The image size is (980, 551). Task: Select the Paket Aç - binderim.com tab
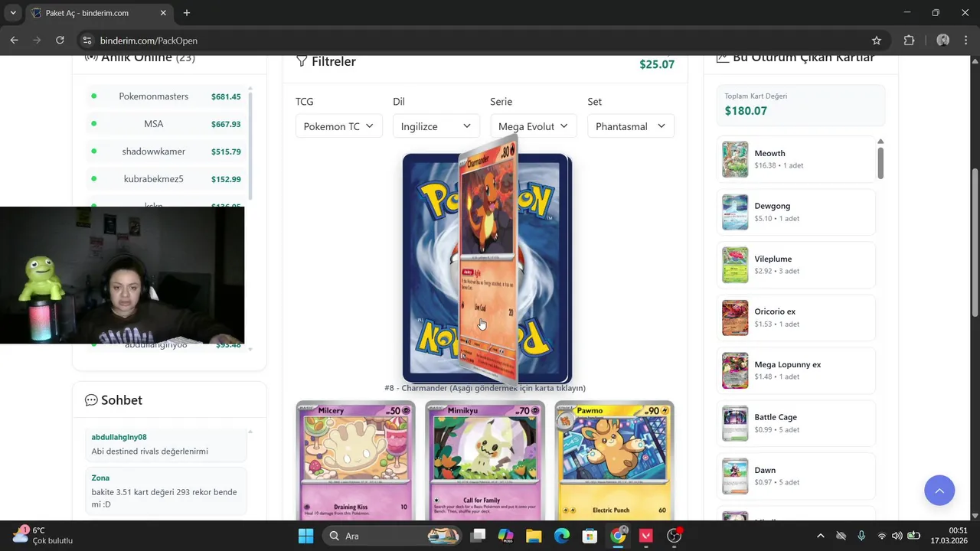(99, 13)
